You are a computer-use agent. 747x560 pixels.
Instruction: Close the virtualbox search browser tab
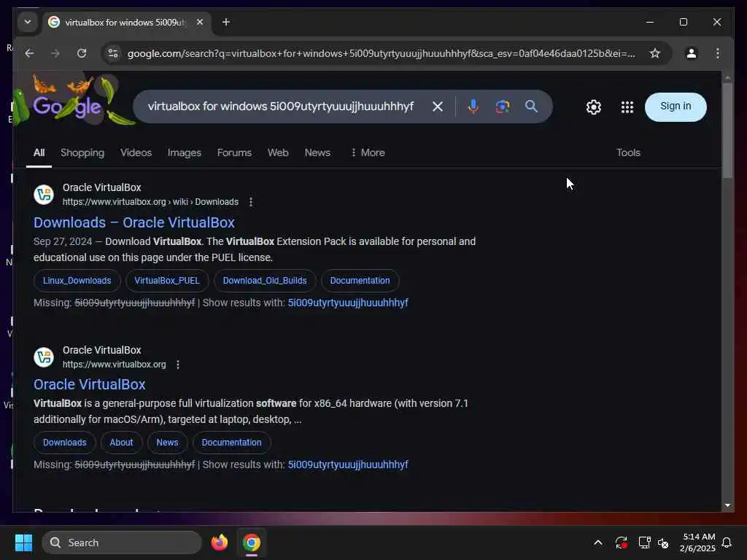[x=200, y=22]
